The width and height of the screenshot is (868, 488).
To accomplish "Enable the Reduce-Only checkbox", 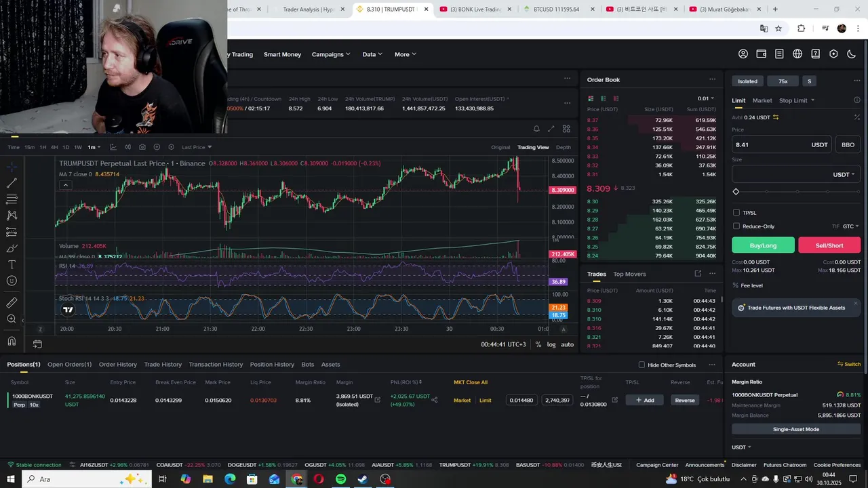I will click(736, 226).
